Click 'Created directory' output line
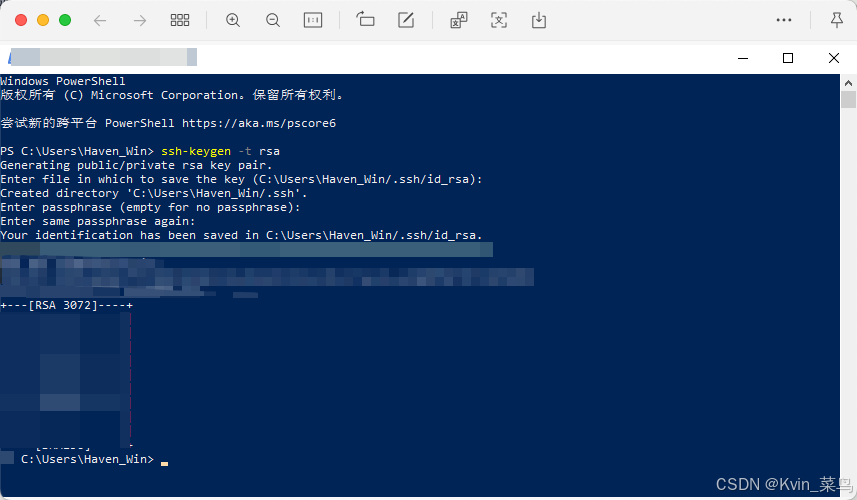The image size is (857, 500). point(154,193)
